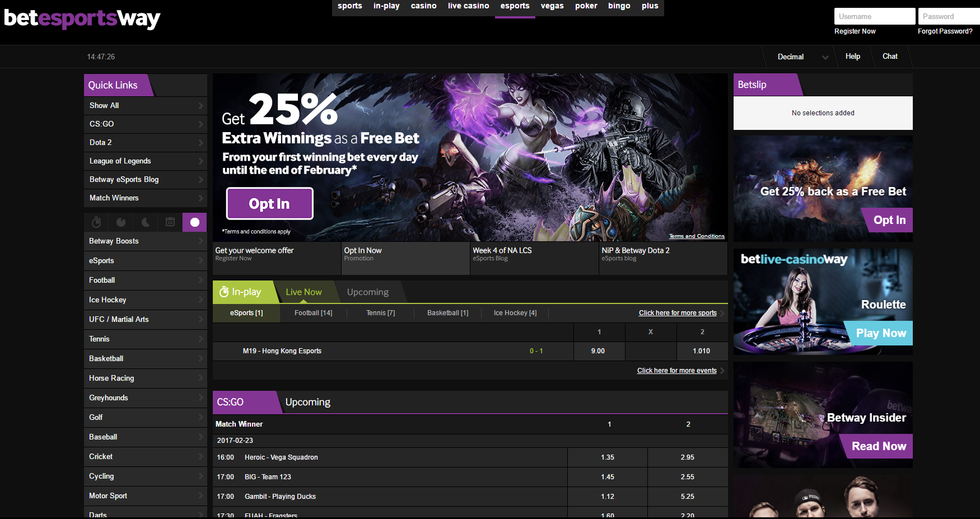The image size is (980, 519).
Task: Click here for more sports link
Action: [678, 313]
